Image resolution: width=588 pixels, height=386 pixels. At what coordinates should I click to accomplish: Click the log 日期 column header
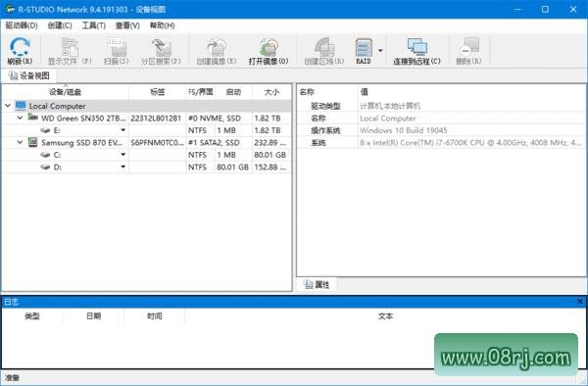[93, 316]
